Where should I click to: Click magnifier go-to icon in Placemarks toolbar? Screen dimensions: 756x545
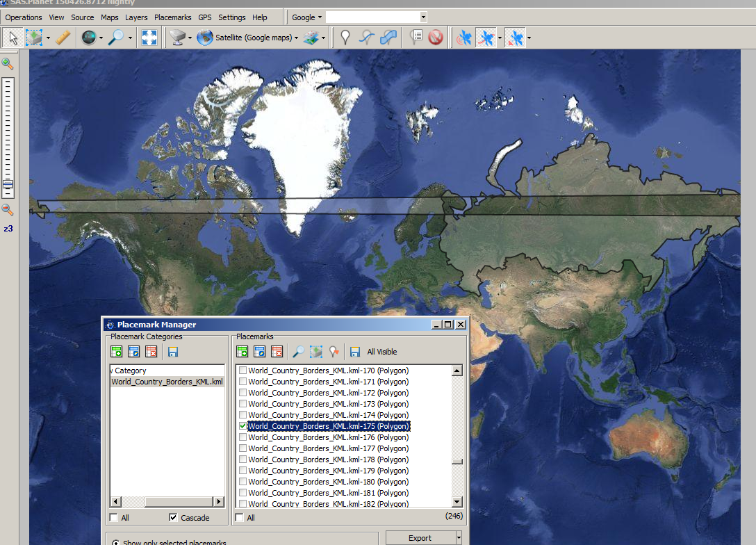pyautogui.click(x=297, y=352)
